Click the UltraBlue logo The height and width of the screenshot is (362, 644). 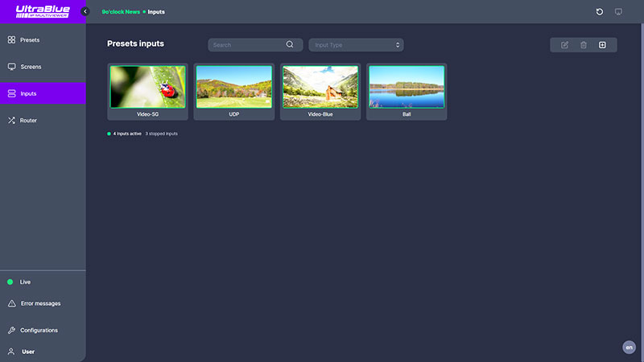pyautogui.click(x=42, y=12)
